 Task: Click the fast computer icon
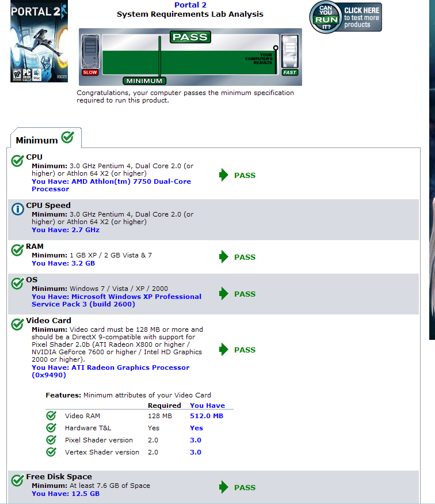pos(290,51)
